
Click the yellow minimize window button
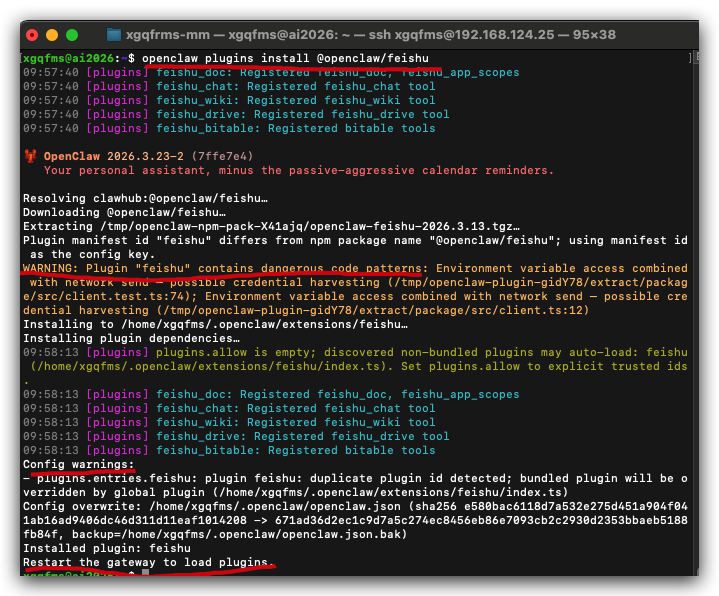52,35
